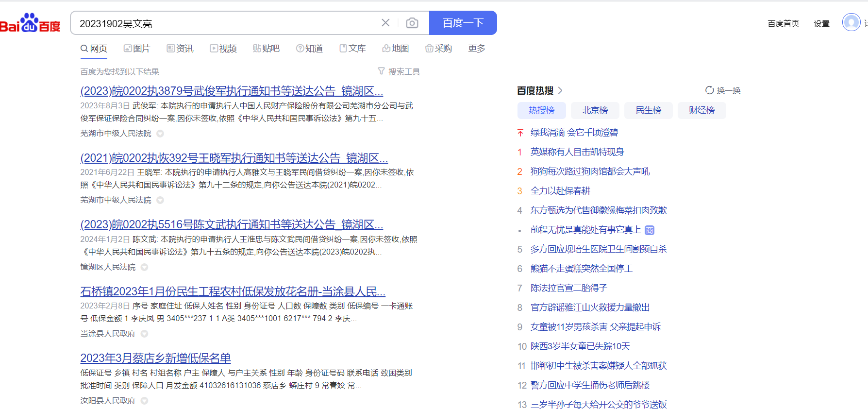Click the refresh 换一换 hot search icon
Image resolution: width=868 pixels, height=409 pixels.
pyautogui.click(x=710, y=90)
